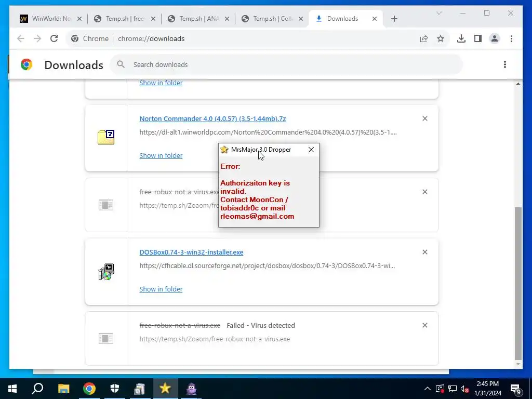Click the bottom free-robux temp.sh URL text
The height and width of the screenshot is (399, 532).
pos(215,339)
